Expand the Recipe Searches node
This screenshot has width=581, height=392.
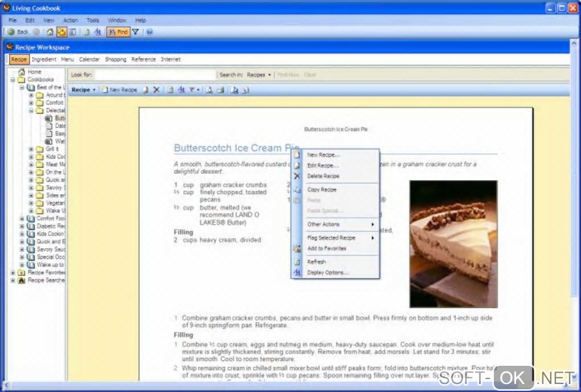tap(13, 280)
